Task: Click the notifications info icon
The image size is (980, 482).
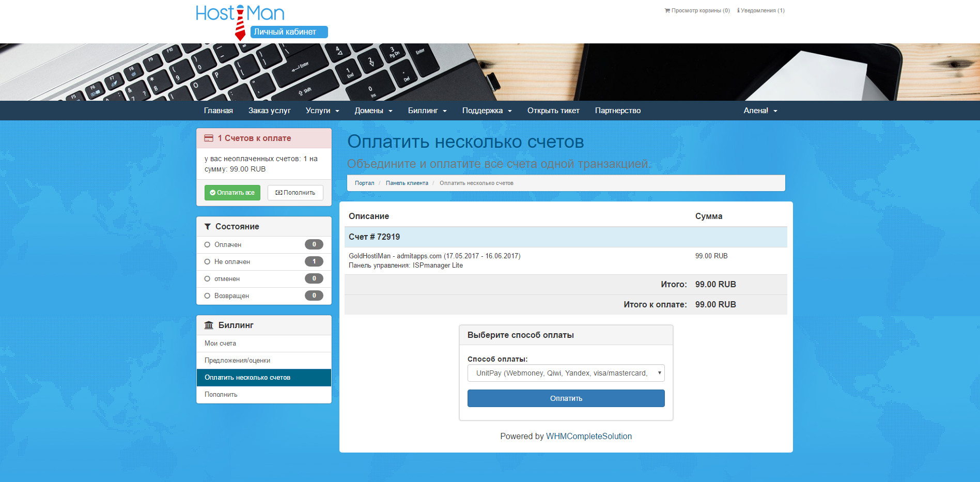Action: click(x=738, y=10)
